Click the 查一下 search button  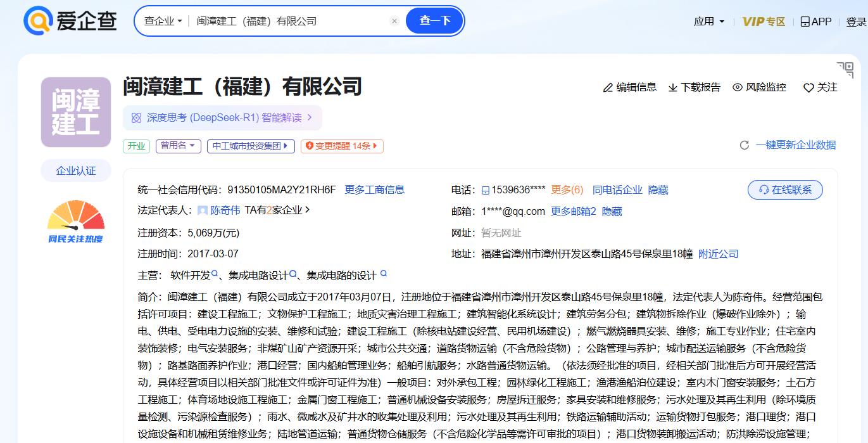435,21
